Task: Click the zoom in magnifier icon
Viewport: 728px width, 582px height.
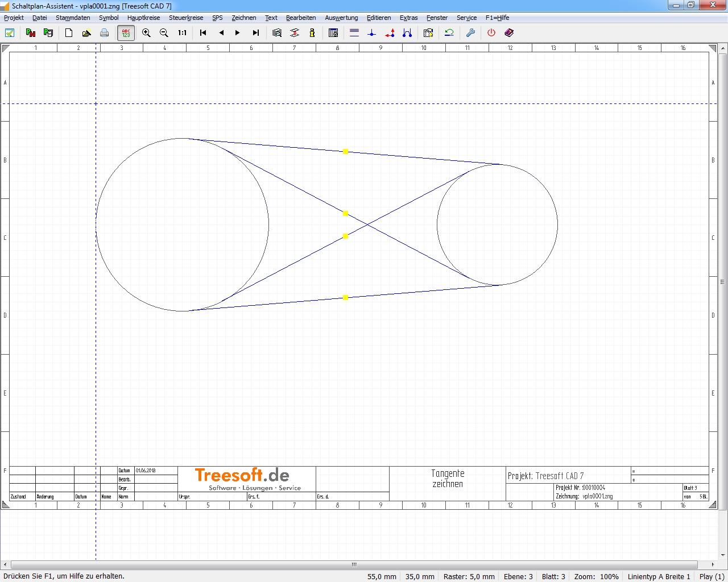Action: pos(146,33)
